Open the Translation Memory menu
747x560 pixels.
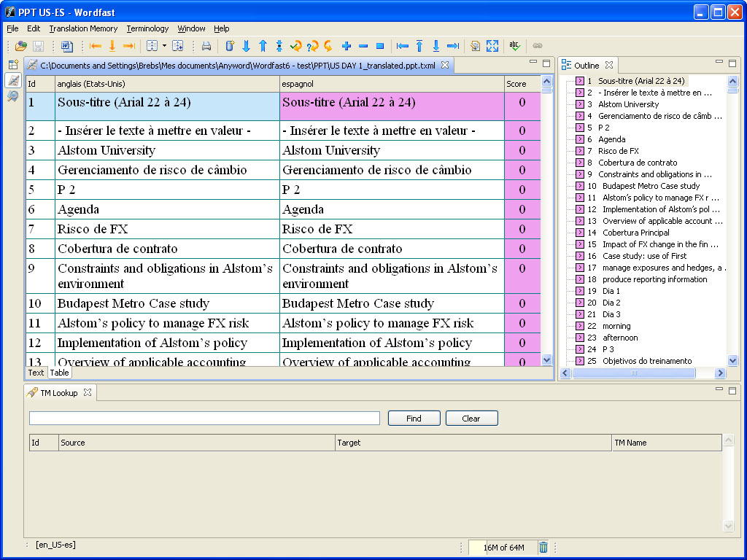coord(83,28)
